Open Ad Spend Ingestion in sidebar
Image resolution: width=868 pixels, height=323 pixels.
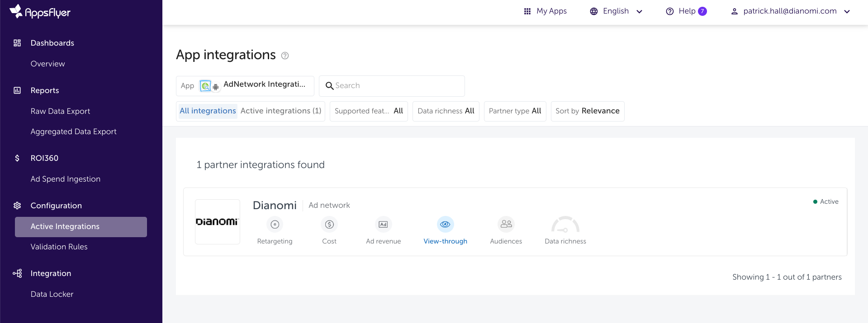[x=66, y=179]
